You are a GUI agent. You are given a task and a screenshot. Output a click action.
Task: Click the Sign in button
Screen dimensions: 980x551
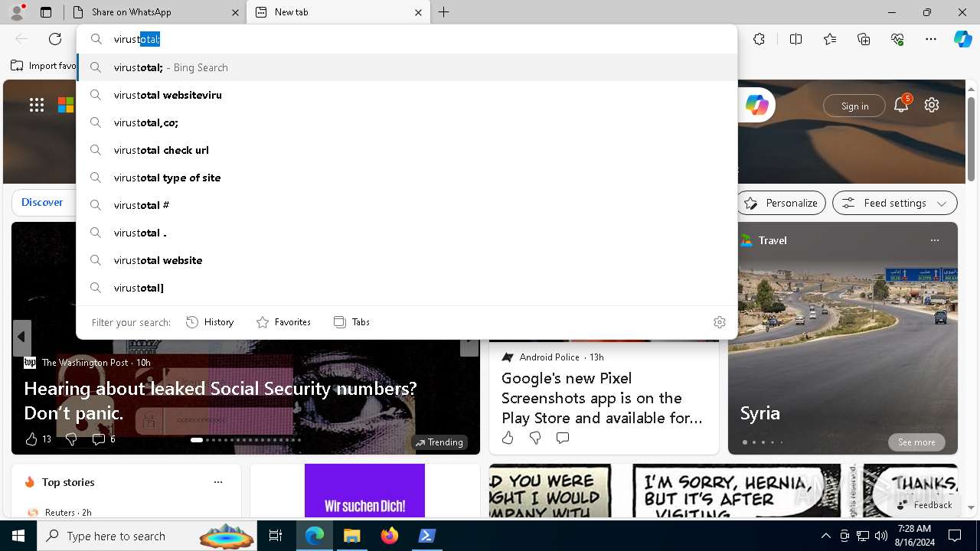point(854,106)
